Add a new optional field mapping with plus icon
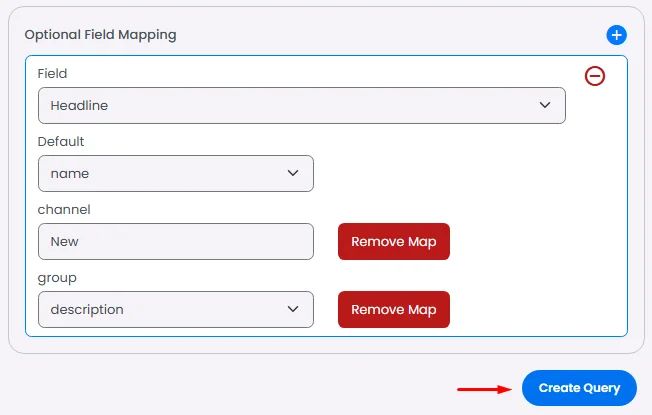Image resolution: width=652 pixels, height=415 pixels. [x=616, y=35]
